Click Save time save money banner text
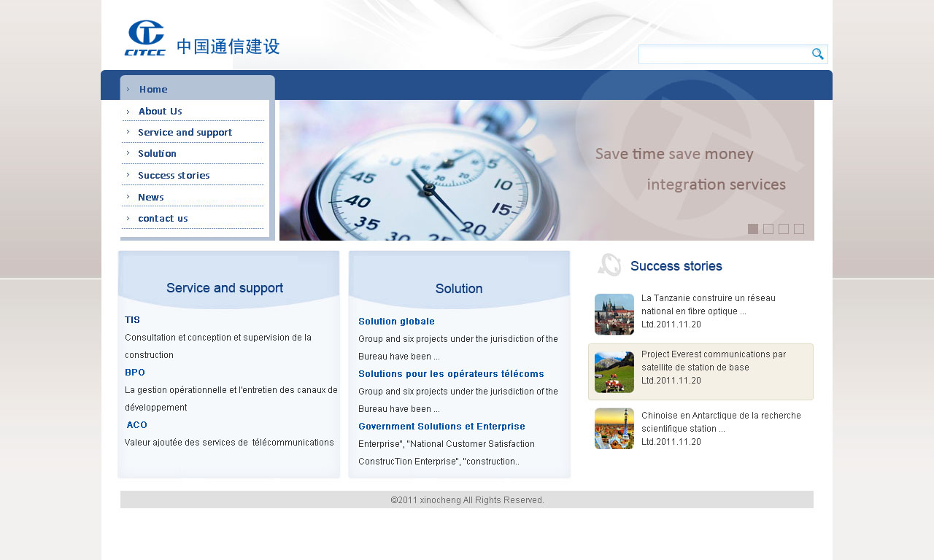 674,154
